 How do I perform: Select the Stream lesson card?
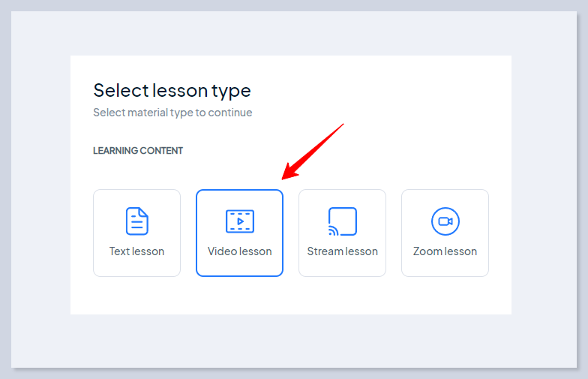(342, 233)
